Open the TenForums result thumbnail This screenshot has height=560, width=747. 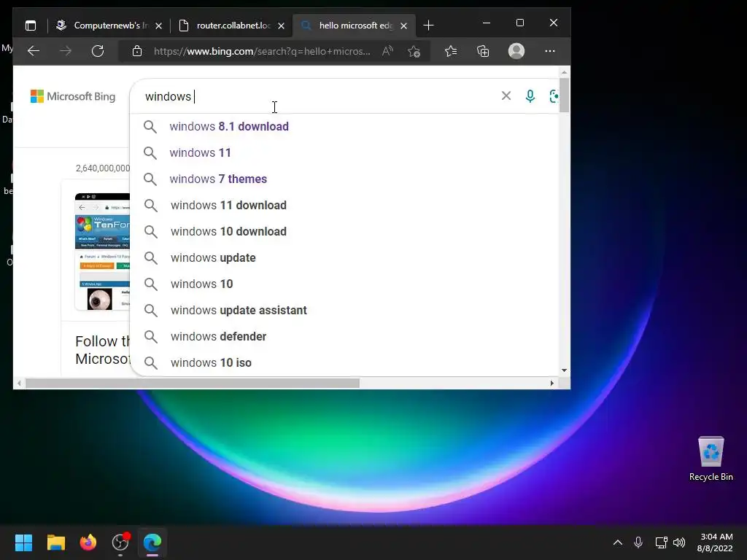tap(102, 252)
